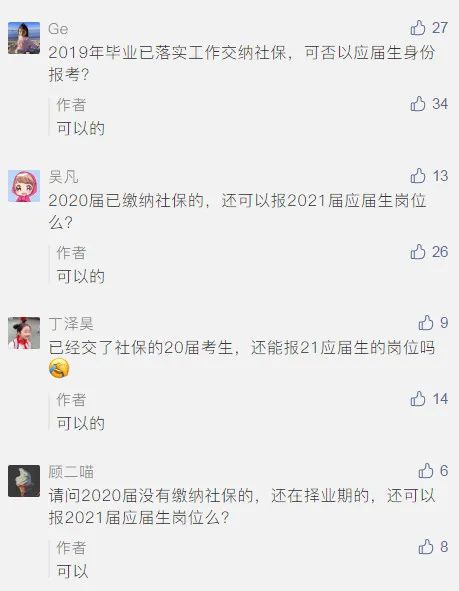
Task: Like author's reply with 14 likes
Action: click(418, 399)
